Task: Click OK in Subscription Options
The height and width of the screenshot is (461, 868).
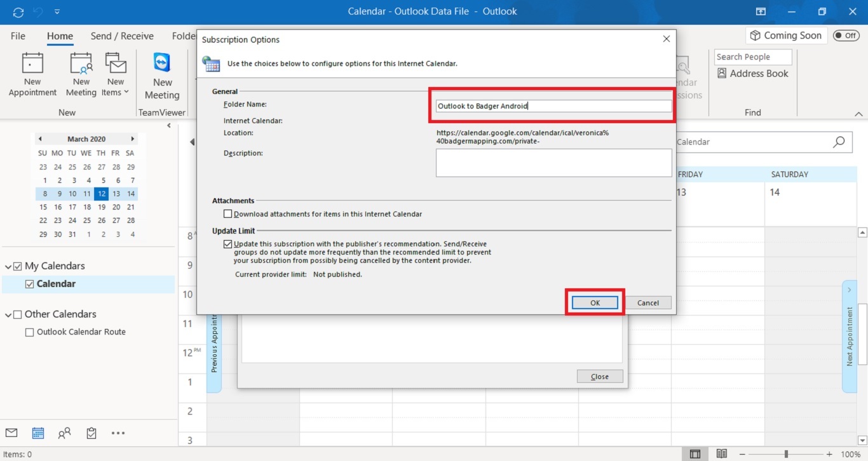Action: pos(595,303)
